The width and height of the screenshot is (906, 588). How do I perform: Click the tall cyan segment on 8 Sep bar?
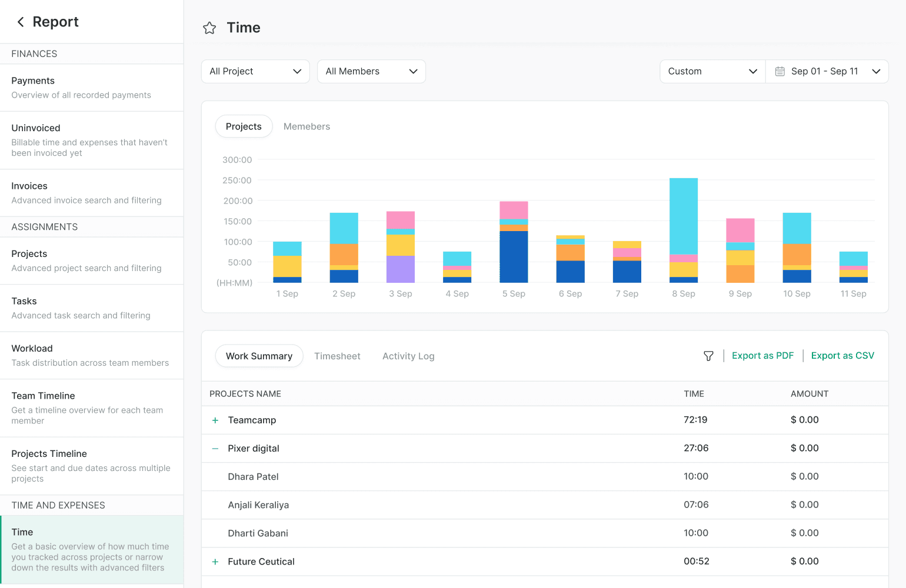tap(684, 216)
